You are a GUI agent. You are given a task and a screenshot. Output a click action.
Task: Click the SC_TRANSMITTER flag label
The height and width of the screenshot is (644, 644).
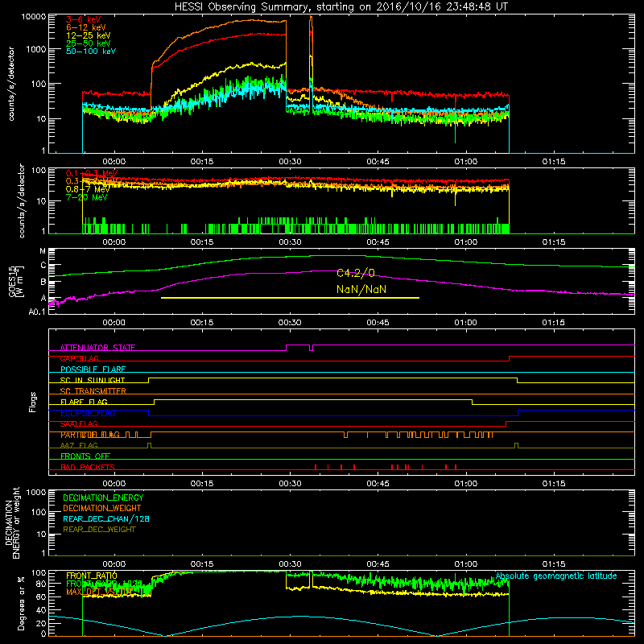tap(93, 391)
